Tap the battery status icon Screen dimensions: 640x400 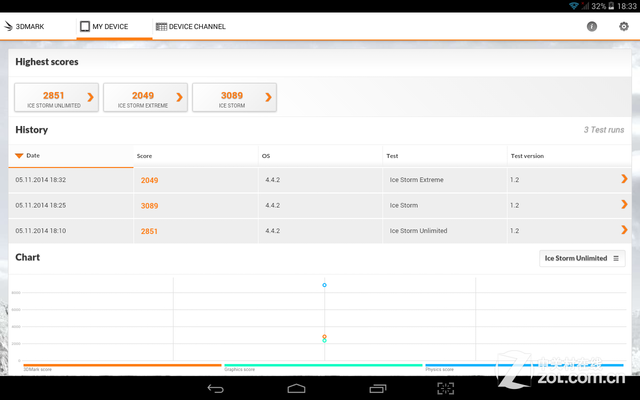(x=611, y=6)
